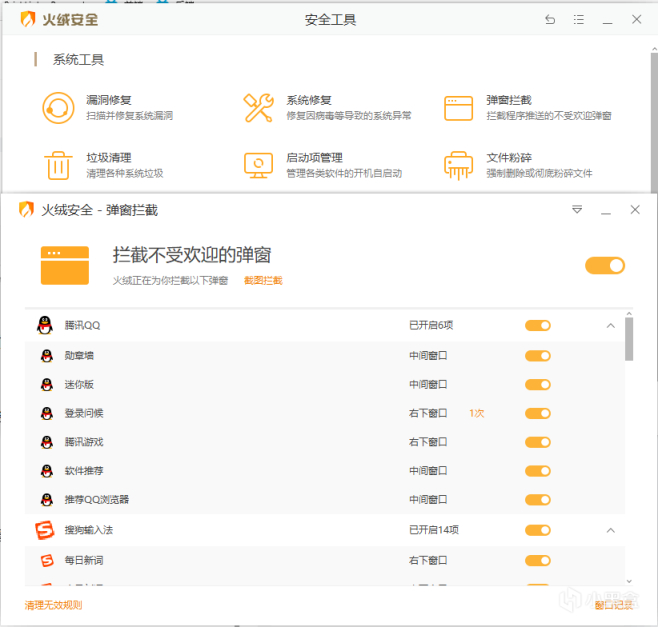The width and height of the screenshot is (658, 627).
Task: Disable blocking for 迷你版
Action: (x=538, y=384)
